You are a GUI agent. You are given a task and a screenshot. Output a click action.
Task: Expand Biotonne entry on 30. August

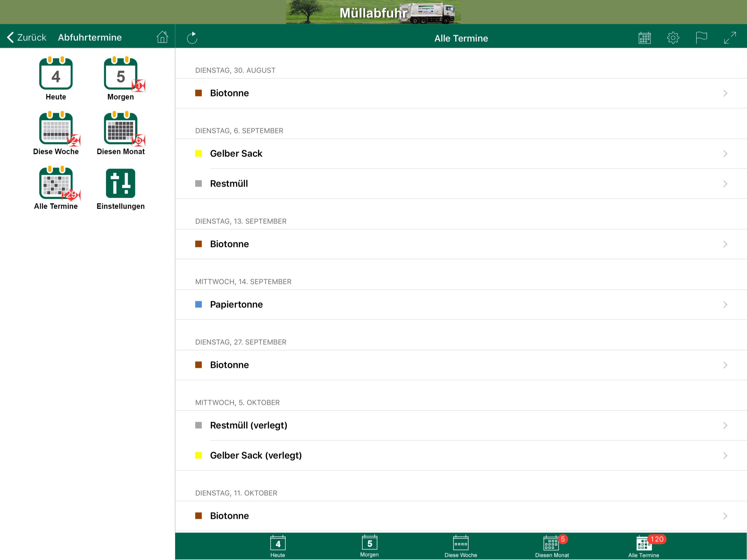tap(461, 93)
